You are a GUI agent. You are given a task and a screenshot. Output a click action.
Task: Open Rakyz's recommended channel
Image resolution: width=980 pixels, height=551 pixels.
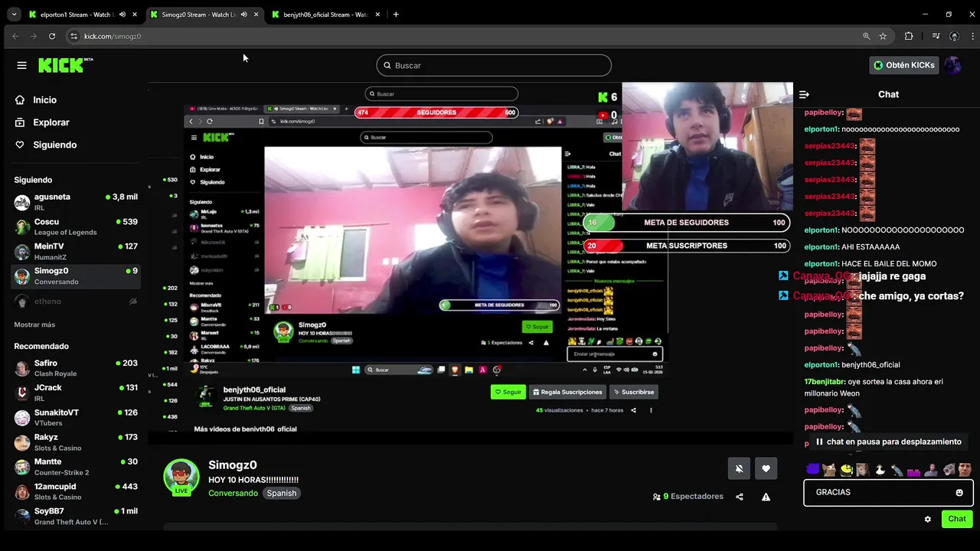click(75, 442)
